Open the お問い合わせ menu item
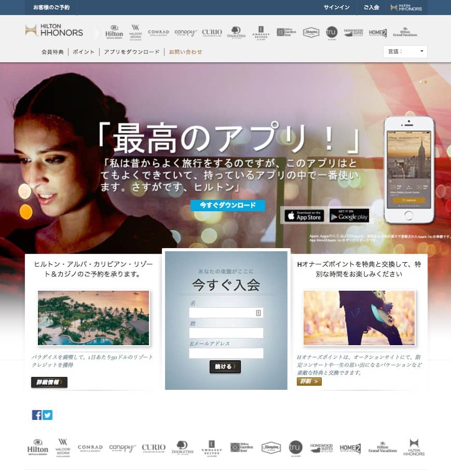This screenshot has height=476, width=451. 185,52
